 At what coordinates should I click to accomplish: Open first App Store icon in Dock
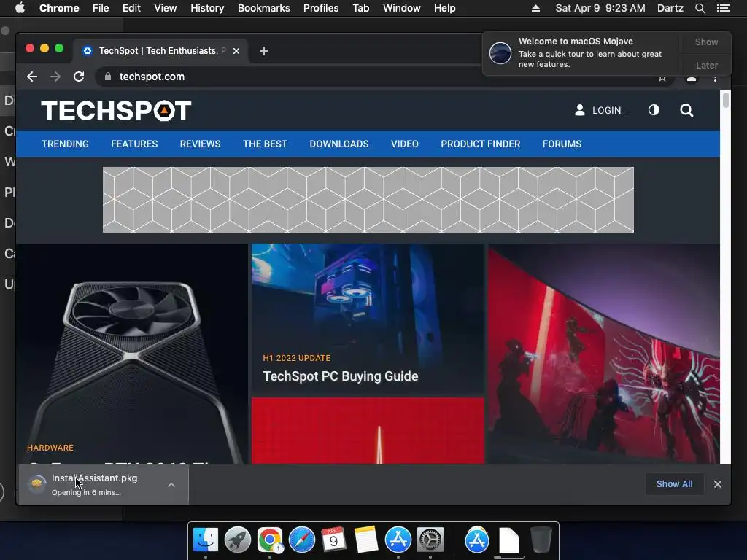pyautogui.click(x=398, y=540)
